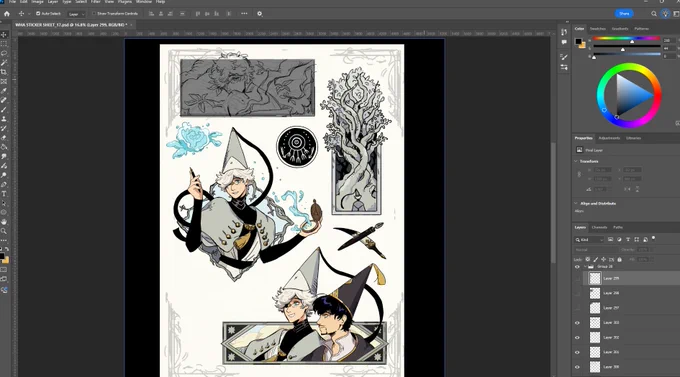Filter layers by adjustment layers icon
The height and width of the screenshot is (377, 680).
point(619,239)
